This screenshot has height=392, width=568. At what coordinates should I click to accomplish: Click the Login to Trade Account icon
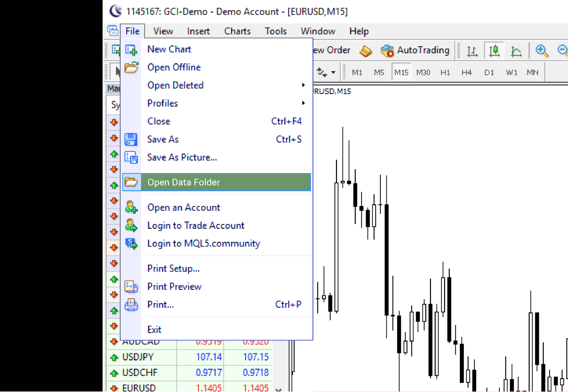(x=131, y=225)
